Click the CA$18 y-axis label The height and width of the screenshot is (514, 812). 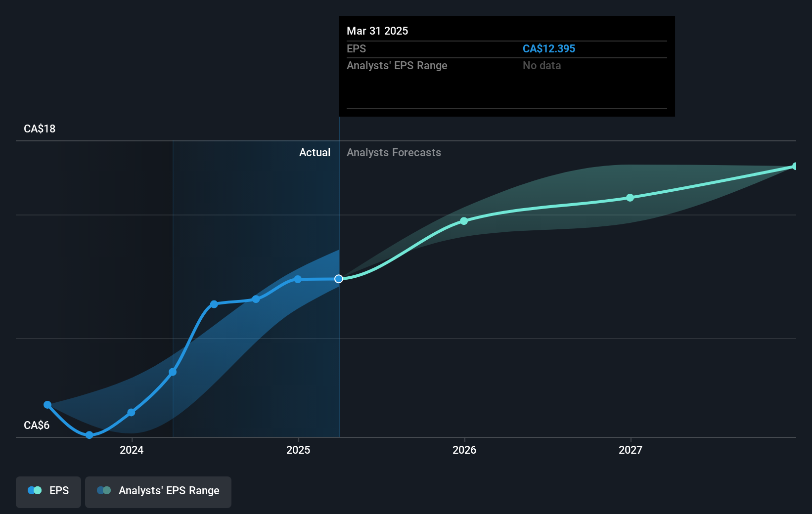click(40, 129)
